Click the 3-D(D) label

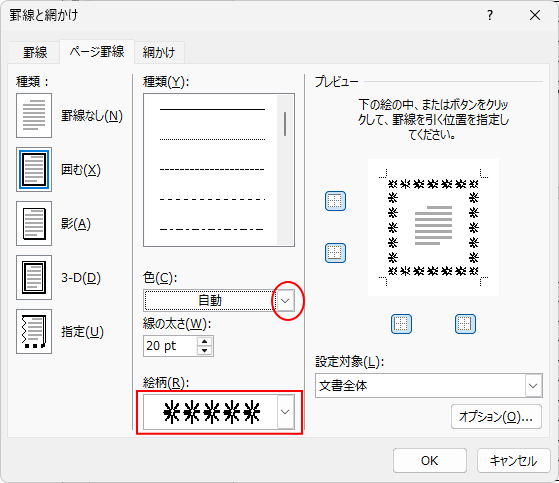tap(81, 278)
